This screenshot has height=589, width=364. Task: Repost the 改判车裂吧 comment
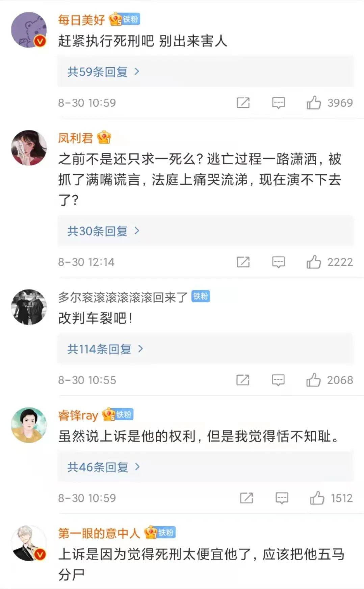(x=243, y=380)
